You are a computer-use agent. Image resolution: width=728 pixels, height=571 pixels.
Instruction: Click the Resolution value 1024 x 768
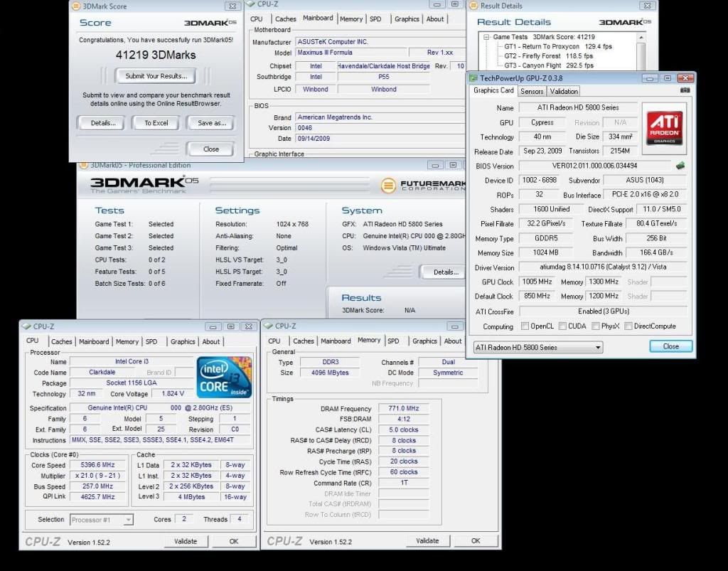(292, 224)
